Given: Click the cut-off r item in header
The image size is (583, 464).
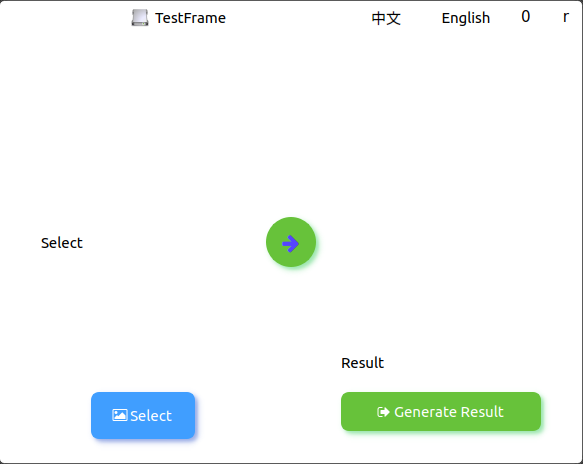Looking at the screenshot, I should (566, 17).
